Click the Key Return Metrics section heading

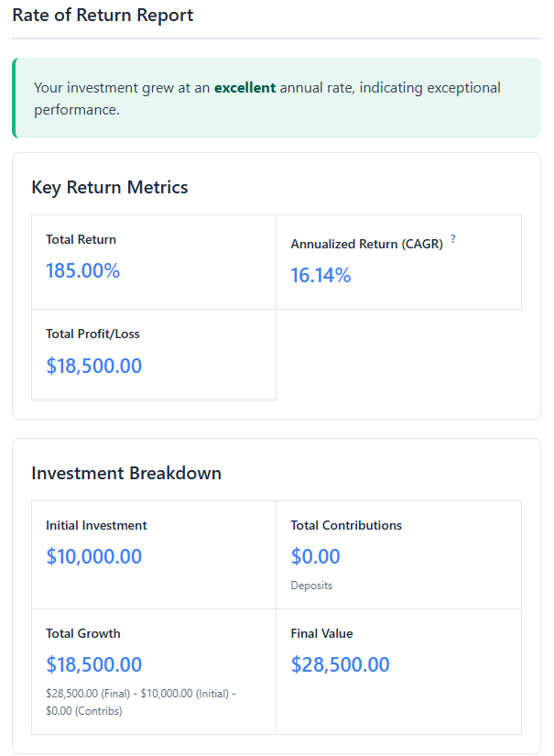coord(110,187)
